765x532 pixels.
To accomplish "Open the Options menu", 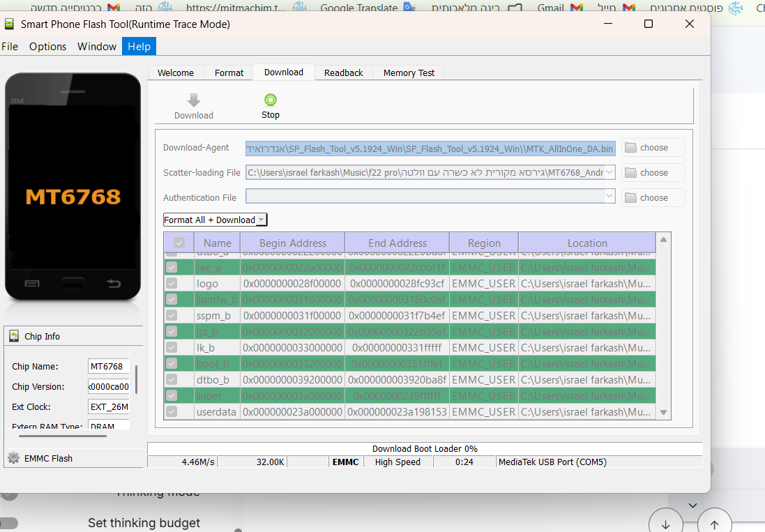I will [x=48, y=46].
